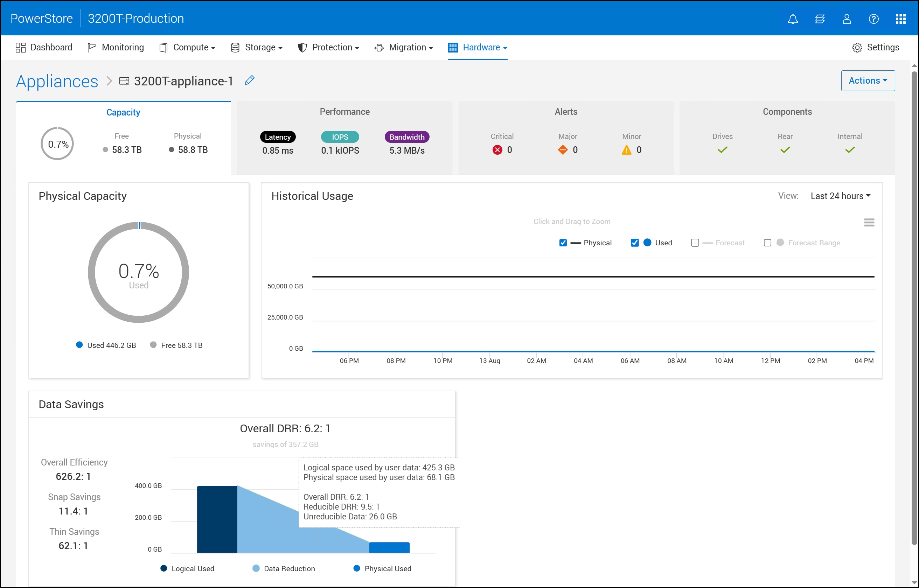This screenshot has height=588, width=919.
Task: Click the 0.7% Used donut chart
Action: pos(138,272)
